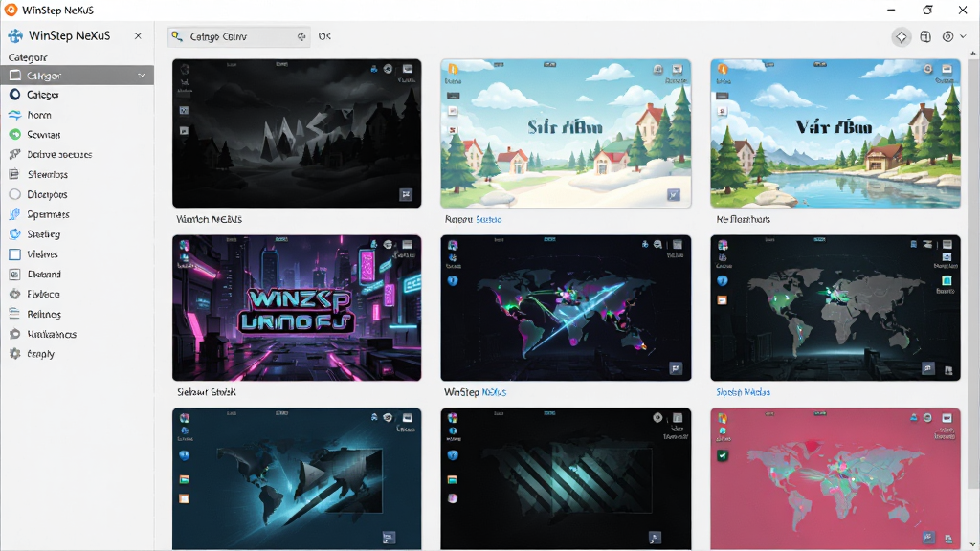Open the 'Dleband' sidebar row
The width and height of the screenshot is (980, 551).
tap(77, 275)
